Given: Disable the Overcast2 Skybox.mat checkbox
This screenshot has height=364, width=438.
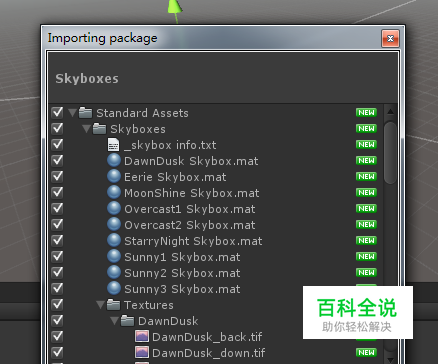Looking at the screenshot, I should (x=57, y=224).
